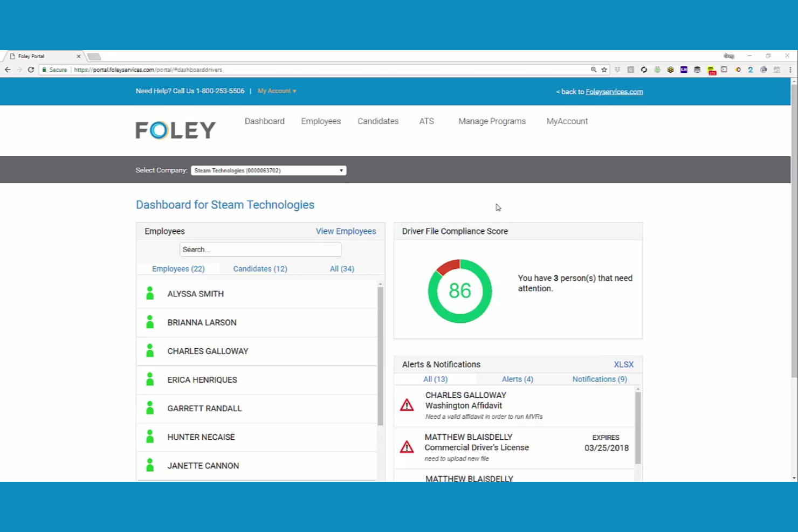Open the Employees navigation menu
This screenshot has height=532, width=798.
(x=321, y=121)
